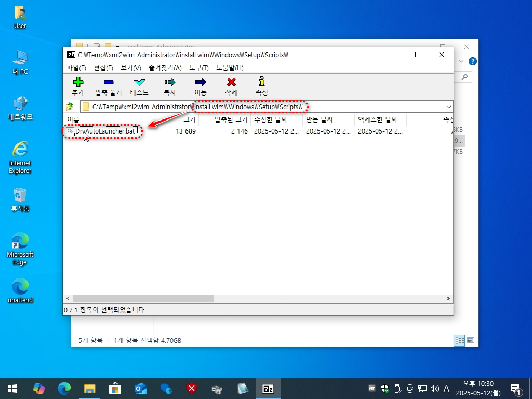Screen dimensions: 532x399
Task: Open notification center icon
Action: click(515, 389)
